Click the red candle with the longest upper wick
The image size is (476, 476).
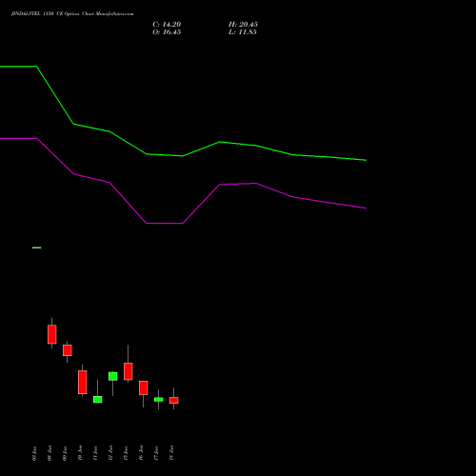[x=129, y=371]
